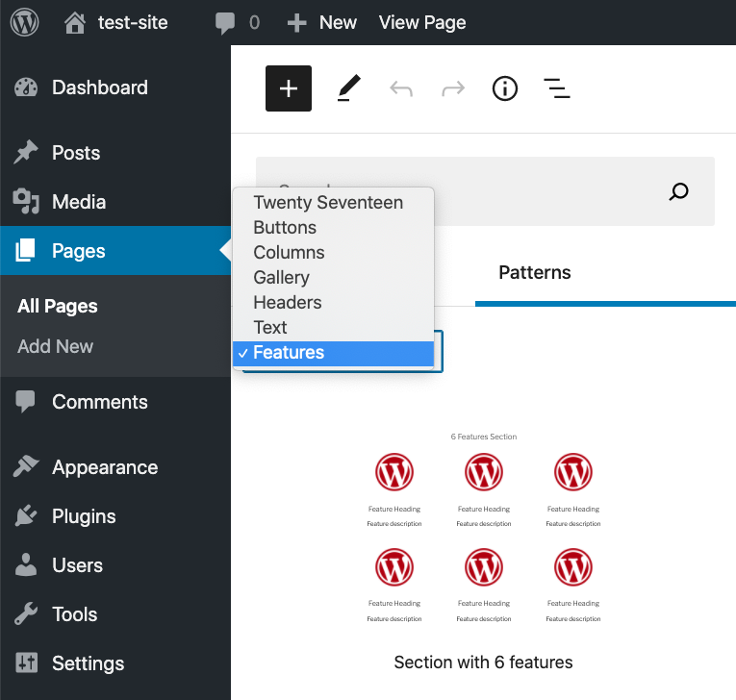
Task: Open the Plugins menu in sidebar
Action: coord(84,516)
